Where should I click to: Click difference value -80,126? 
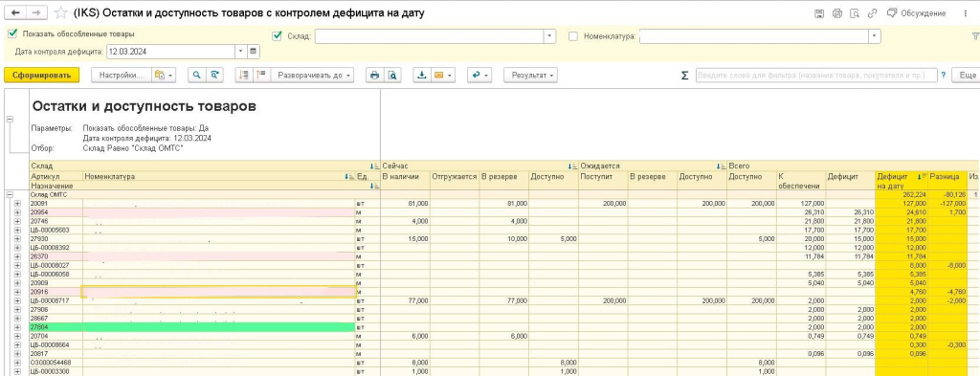[947, 195]
